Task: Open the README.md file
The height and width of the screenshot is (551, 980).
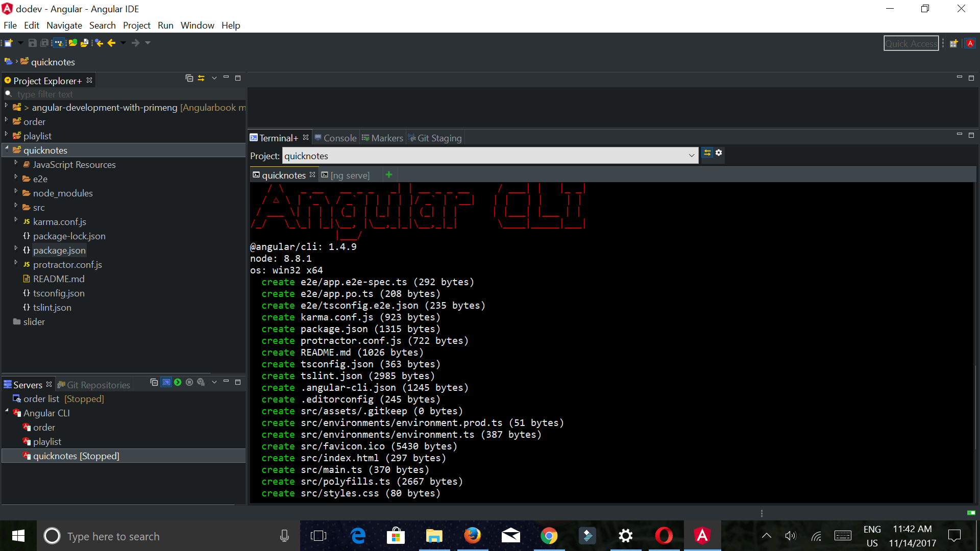Action: (x=59, y=279)
